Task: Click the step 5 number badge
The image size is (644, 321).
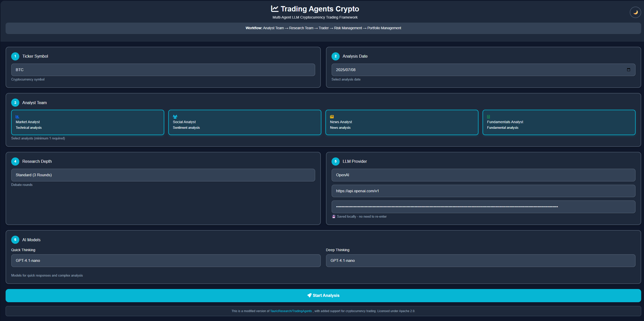Action: coord(336,161)
